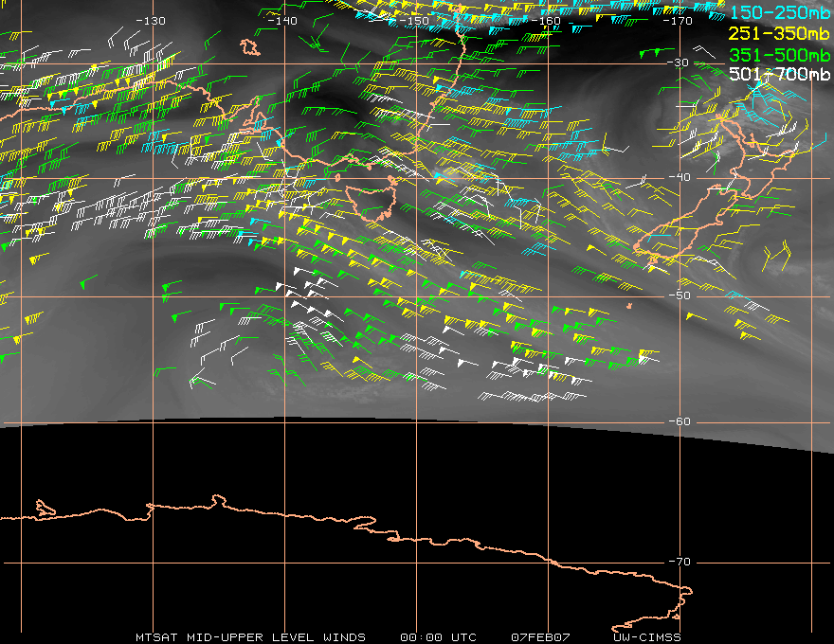Viewport: 834px width, 644px height.
Task: Click the -130 longitude label
Action: (x=151, y=21)
